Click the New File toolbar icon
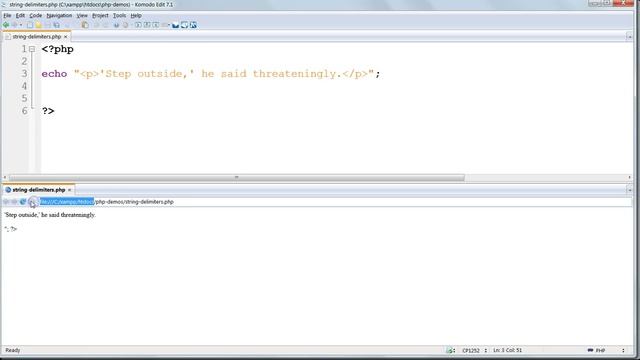The image size is (640, 360). (30, 25)
